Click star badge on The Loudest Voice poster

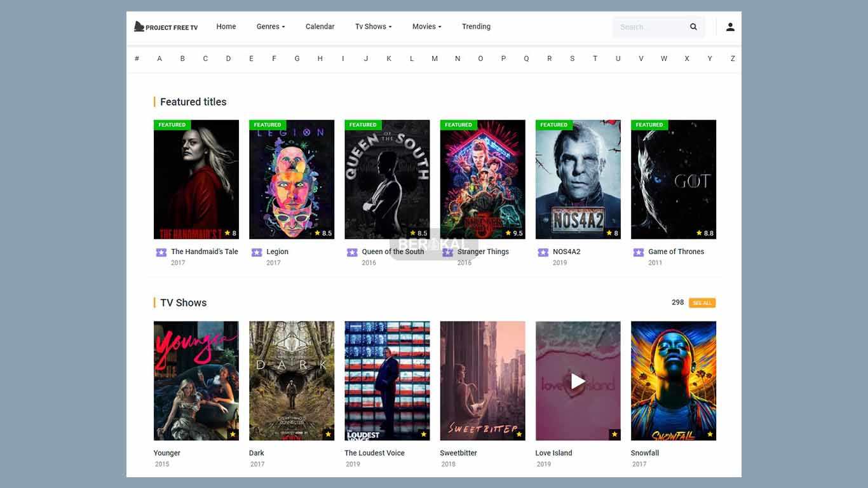(423, 435)
